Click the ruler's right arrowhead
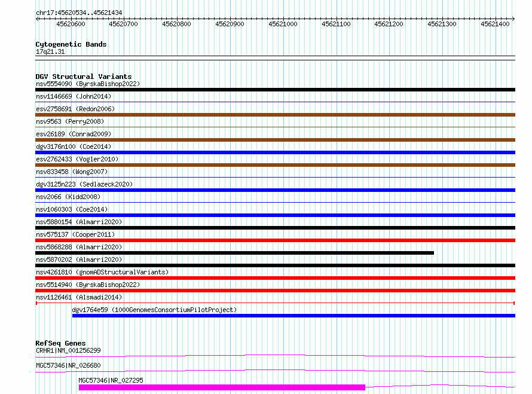 [513, 19]
